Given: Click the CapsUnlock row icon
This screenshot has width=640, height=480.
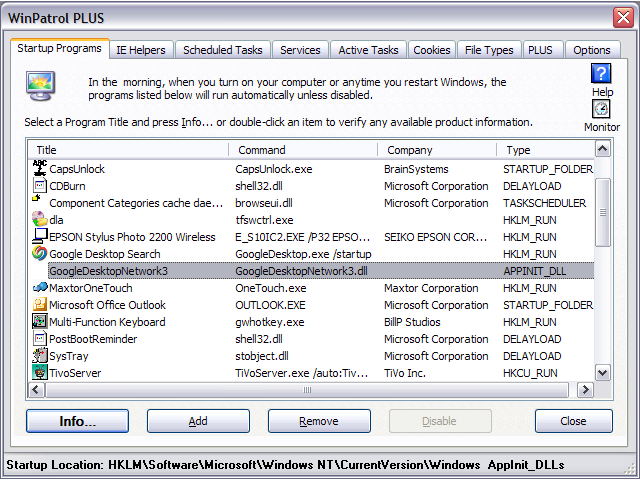Looking at the screenshot, I should (x=40, y=168).
